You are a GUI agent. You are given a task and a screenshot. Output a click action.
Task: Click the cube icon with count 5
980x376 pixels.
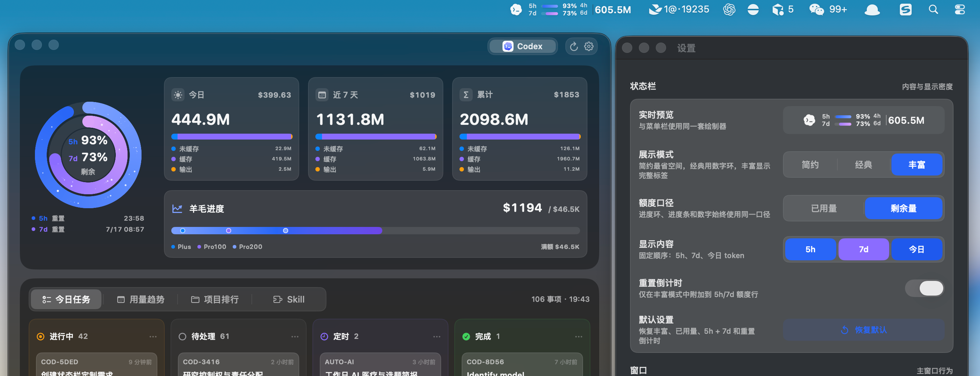tap(778, 10)
